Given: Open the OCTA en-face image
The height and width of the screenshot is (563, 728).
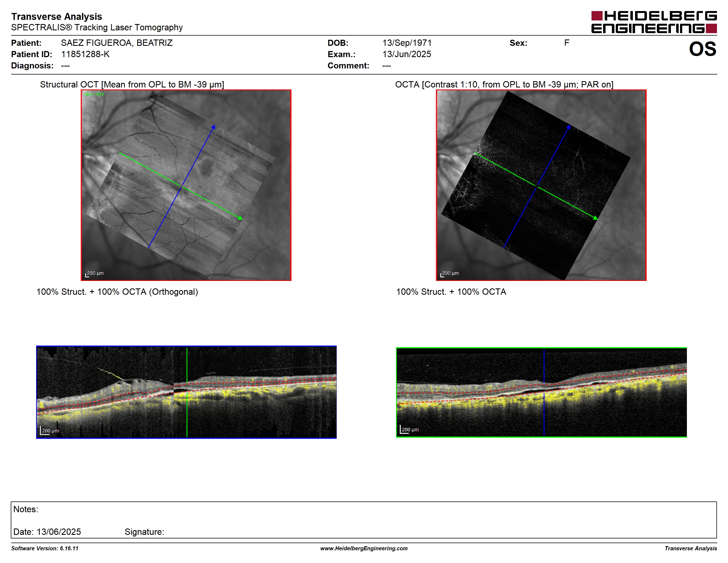Looking at the screenshot, I should point(541,185).
